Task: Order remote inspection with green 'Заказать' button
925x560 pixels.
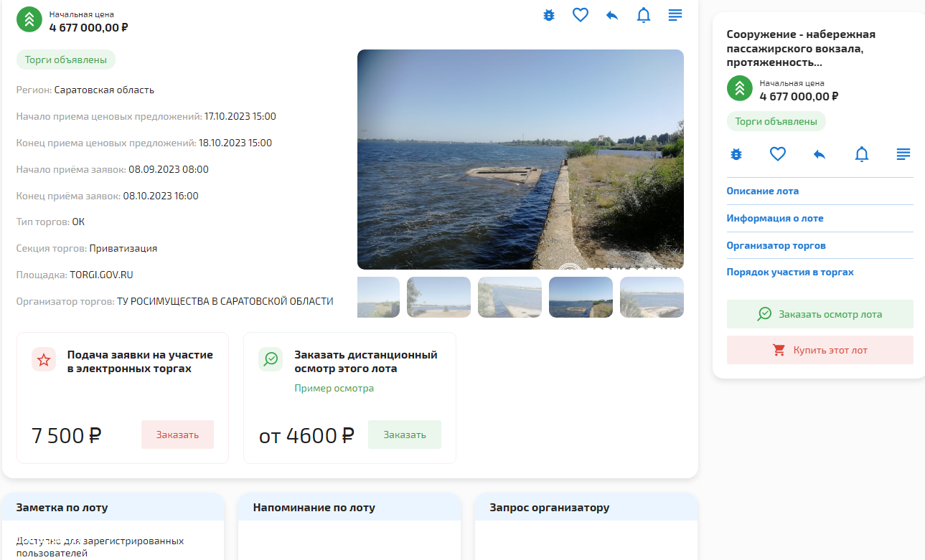Action: coord(404,435)
